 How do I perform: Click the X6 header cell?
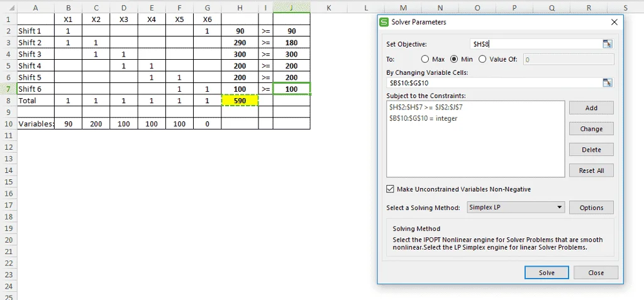point(208,19)
